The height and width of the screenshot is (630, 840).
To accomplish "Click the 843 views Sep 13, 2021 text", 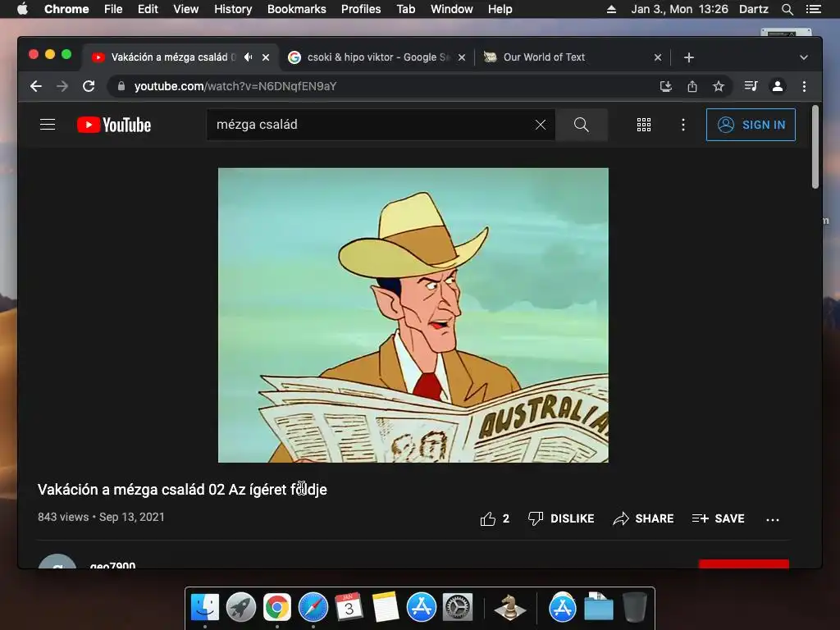I will pos(101,517).
